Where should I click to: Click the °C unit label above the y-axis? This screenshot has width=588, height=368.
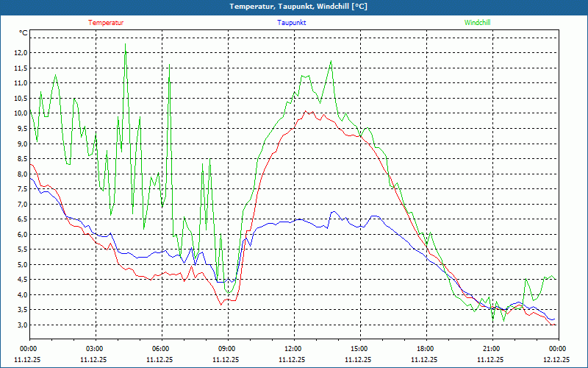tap(23, 33)
